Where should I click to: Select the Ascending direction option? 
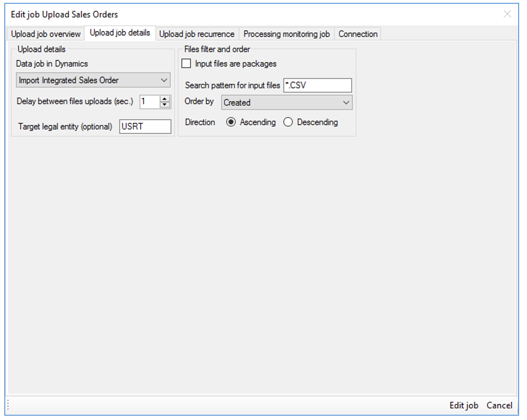[x=231, y=122]
